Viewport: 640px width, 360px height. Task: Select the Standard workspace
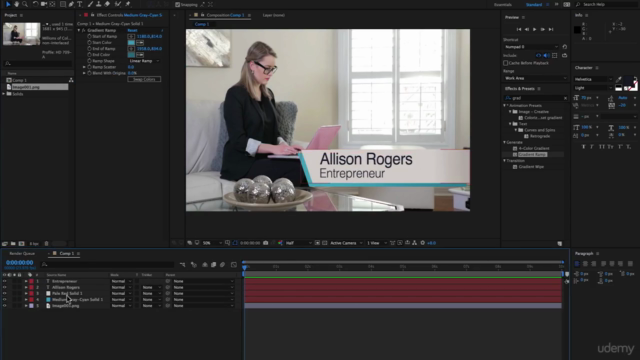534,4
